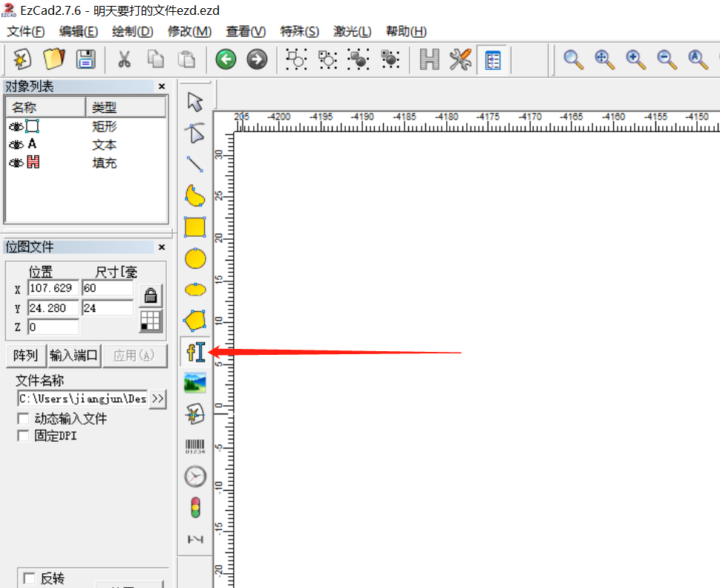Image resolution: width=720 pixels, height=588 pixels.
Task: Open the 帮助(H) menu
Action: point(406,31)
